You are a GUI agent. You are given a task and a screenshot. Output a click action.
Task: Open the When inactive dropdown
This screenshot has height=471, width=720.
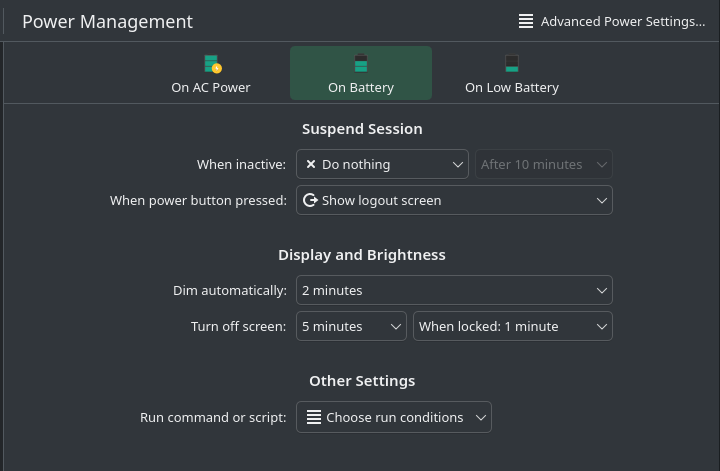pos(382,164)
